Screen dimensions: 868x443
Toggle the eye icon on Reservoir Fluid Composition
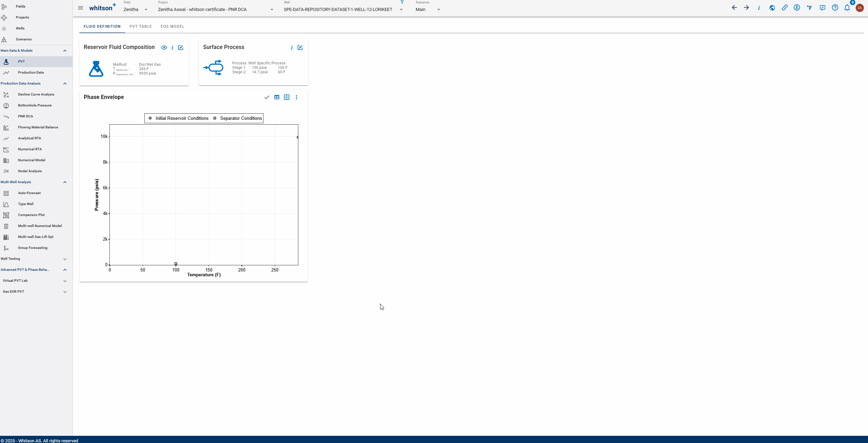tap(164, 48)
